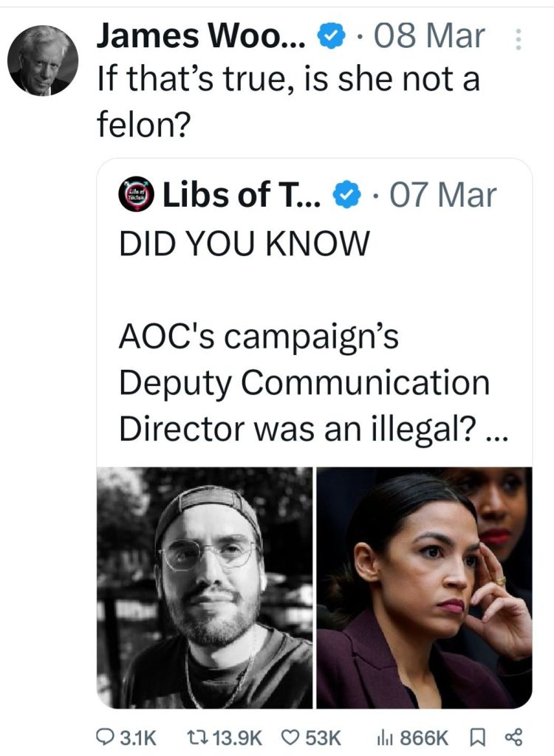554x756 pixels.
Task: Share the tweet via share icon
Action: (512, 736)
